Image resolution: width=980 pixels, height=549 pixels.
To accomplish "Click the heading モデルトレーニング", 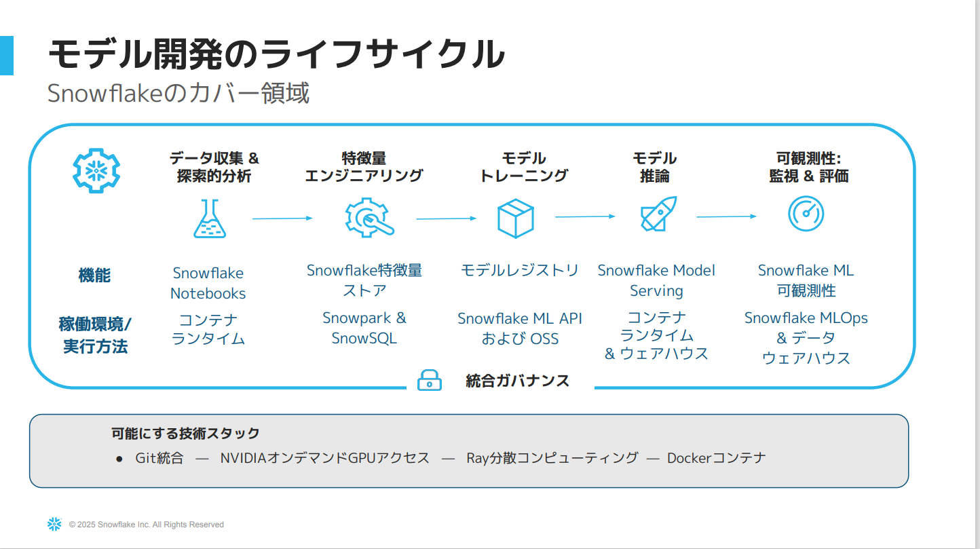I will point(523,167).
